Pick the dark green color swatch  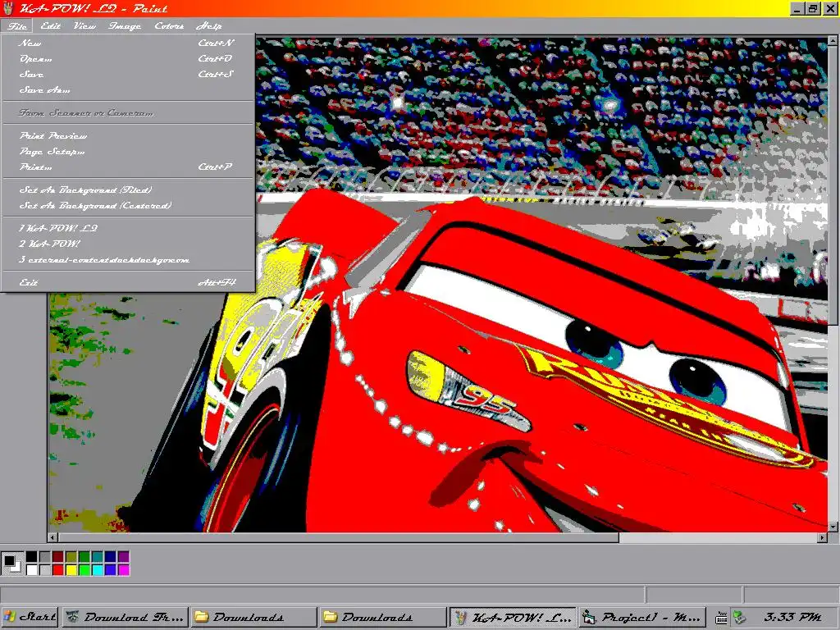pos(84,557)
